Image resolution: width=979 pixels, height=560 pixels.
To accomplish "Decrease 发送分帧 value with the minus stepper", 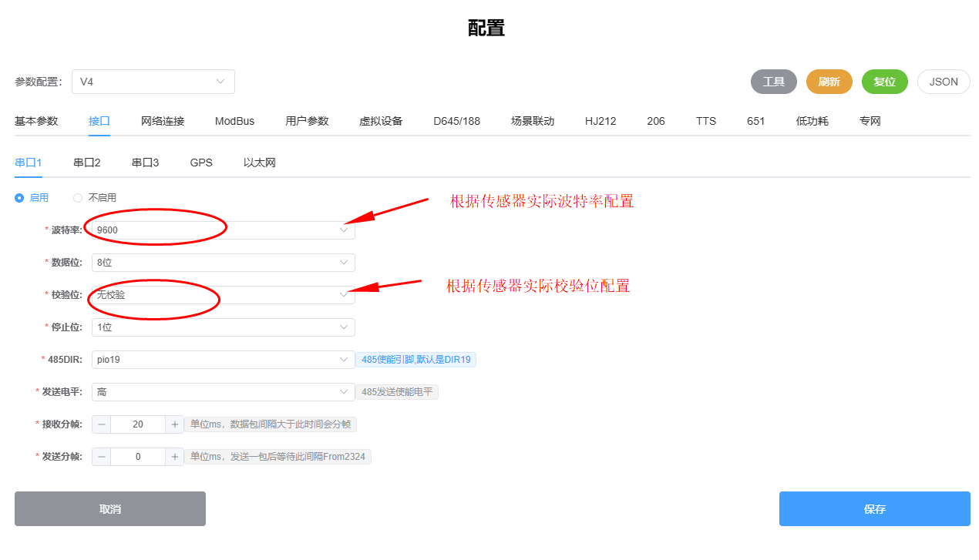I will (101, 456).
